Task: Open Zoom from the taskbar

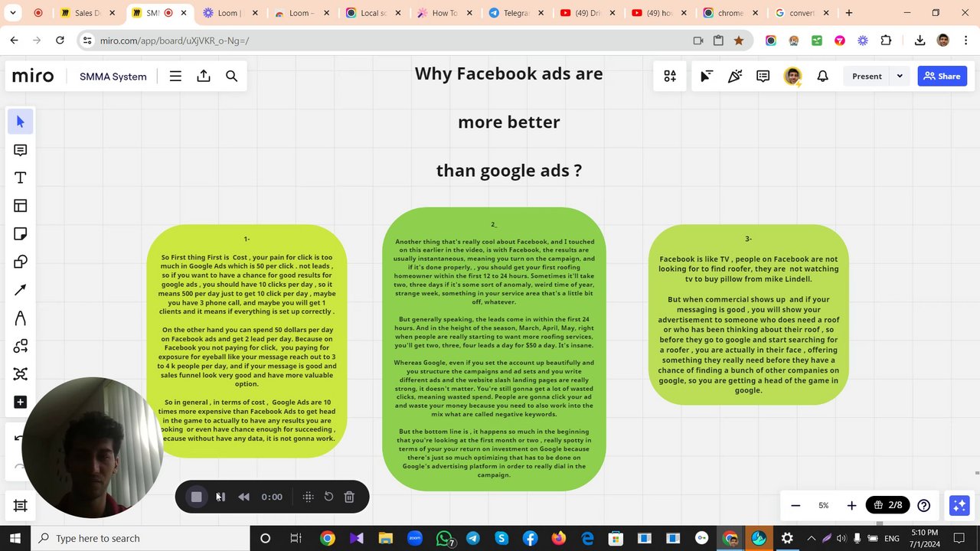Action: [x=415, y=538]
